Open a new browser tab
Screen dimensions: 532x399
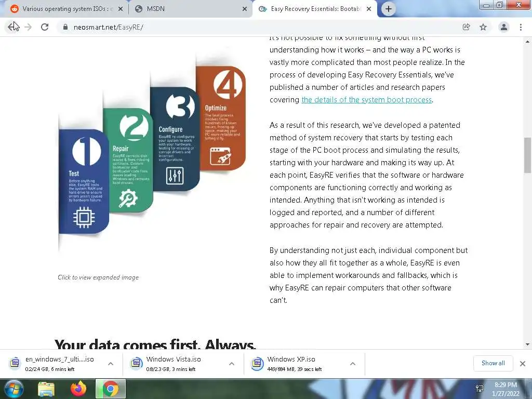click(x=389, y=9)
